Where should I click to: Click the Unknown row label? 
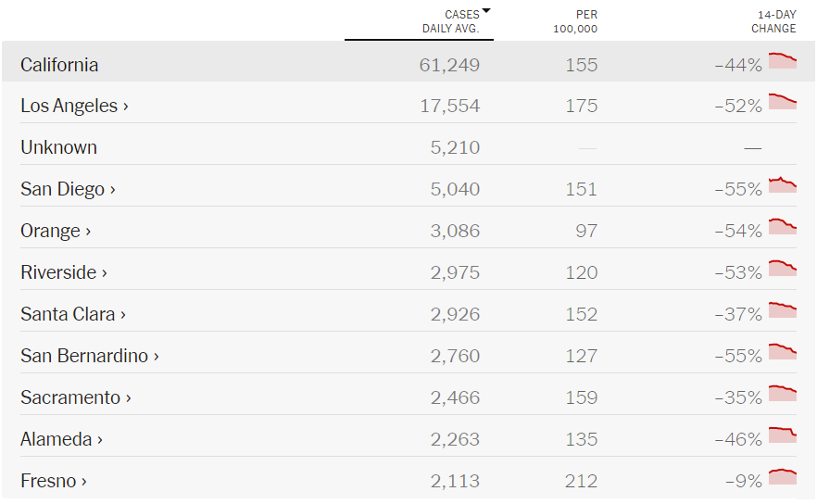click(x=59, y=147)
